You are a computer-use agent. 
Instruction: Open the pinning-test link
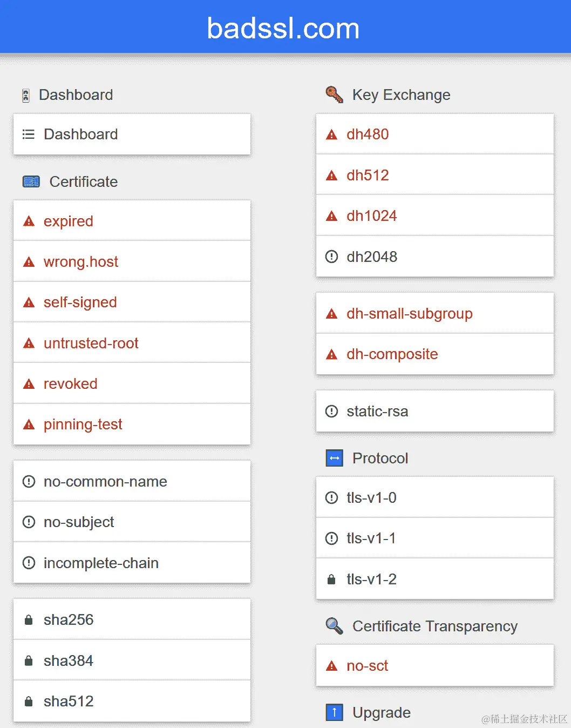tap(132, 424)
